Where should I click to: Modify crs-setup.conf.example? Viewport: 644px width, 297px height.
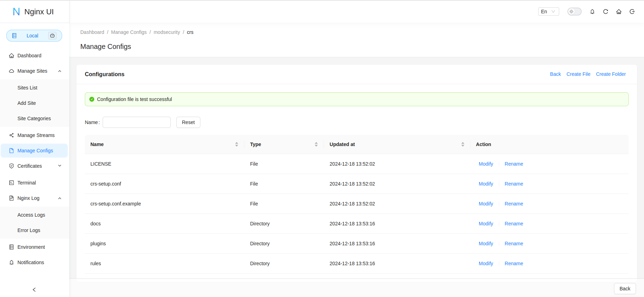tap(486, 204)
